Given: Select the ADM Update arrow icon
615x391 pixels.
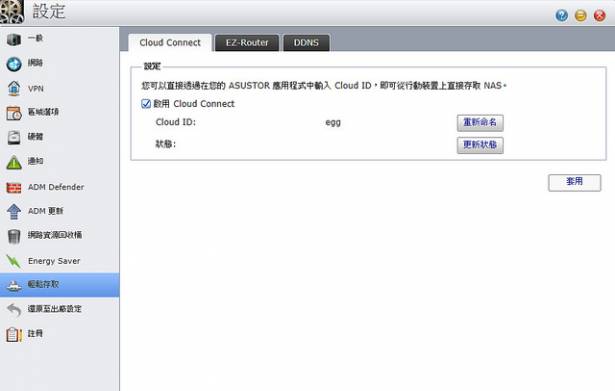Looking at the screenshot, I should coord(14,211).
